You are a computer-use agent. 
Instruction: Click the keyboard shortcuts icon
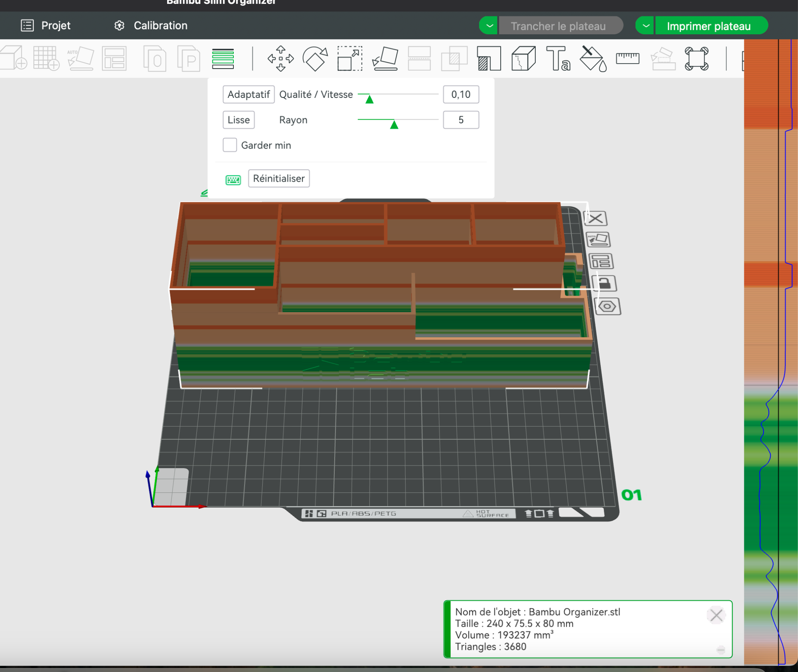tap(233, 180)
